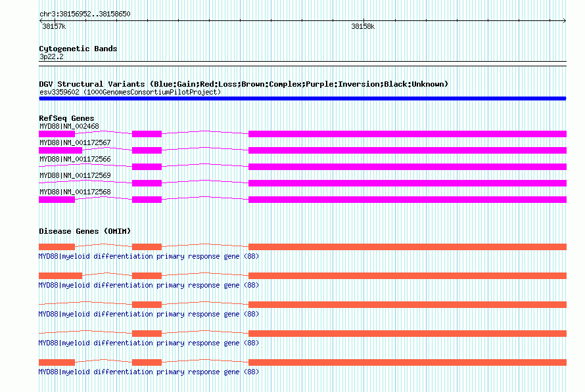Select the Disease Genes (OMIM) track title
This screenshot has width=585, height=392.
(x=85, y=231)
